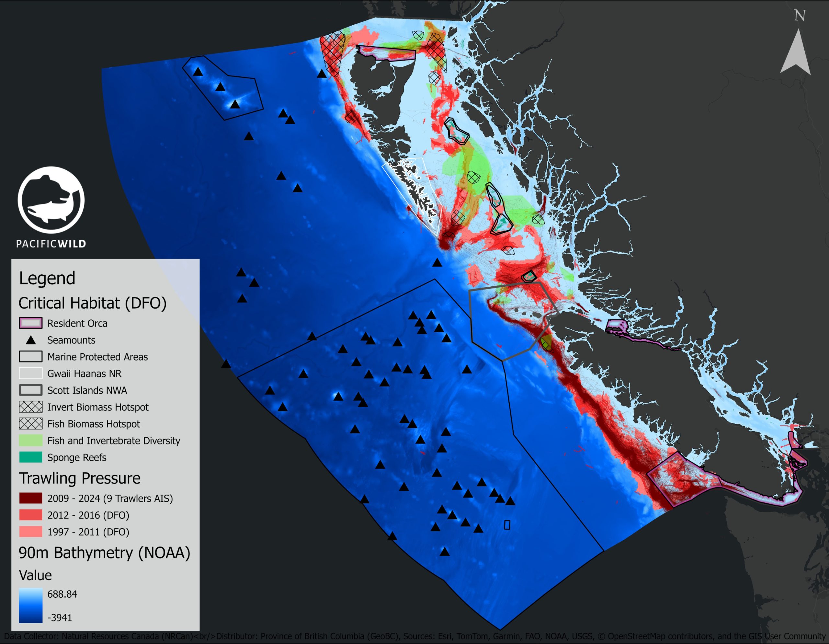Click Fish and Invertebrate Diversity swatch
This screenshot has height=644, width=829.
point(31,441)
